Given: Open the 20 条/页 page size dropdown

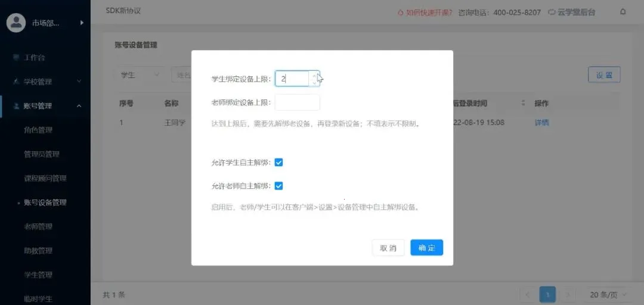Looking at the screenshot, I should coord(604,294).
